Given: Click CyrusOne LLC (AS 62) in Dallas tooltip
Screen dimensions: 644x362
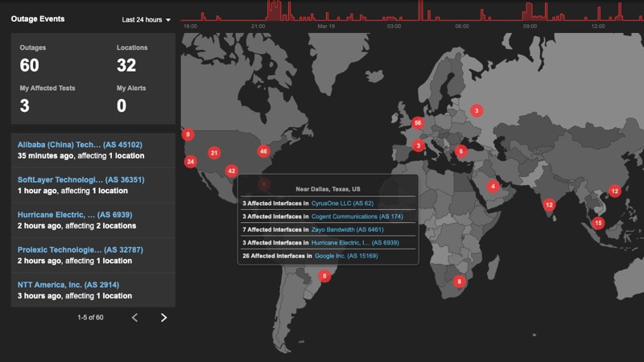Looking at the screenshot, I should pyautogui.click(x=342, y=204).
